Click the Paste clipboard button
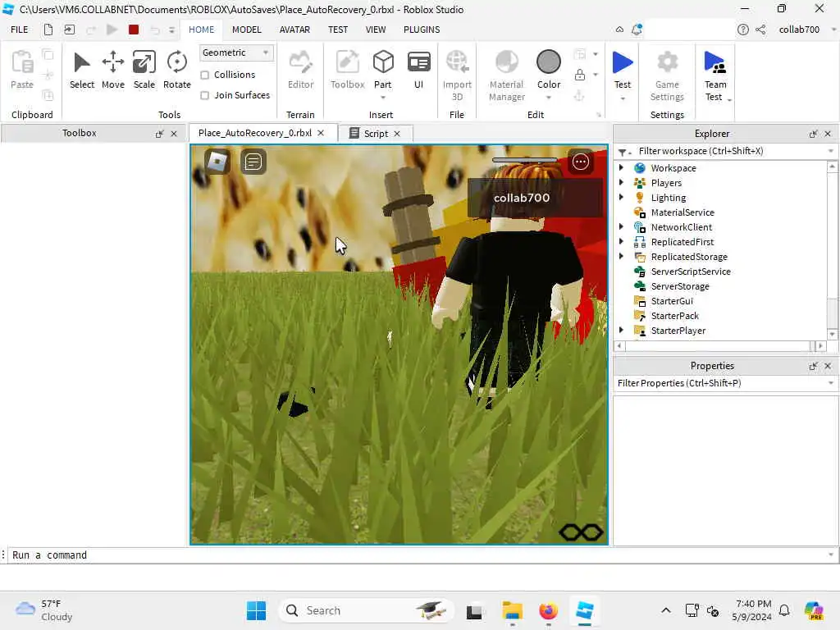Viewport: 840px width, 630px height. 22,70
